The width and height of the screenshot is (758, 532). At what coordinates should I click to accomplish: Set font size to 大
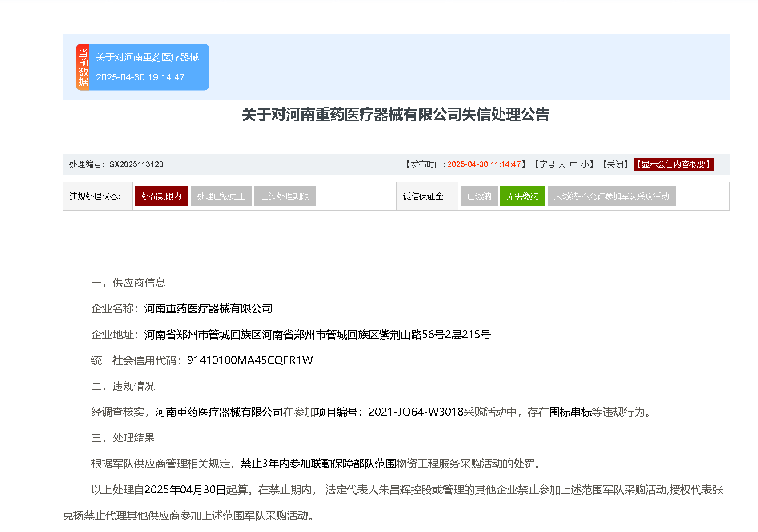562,164
